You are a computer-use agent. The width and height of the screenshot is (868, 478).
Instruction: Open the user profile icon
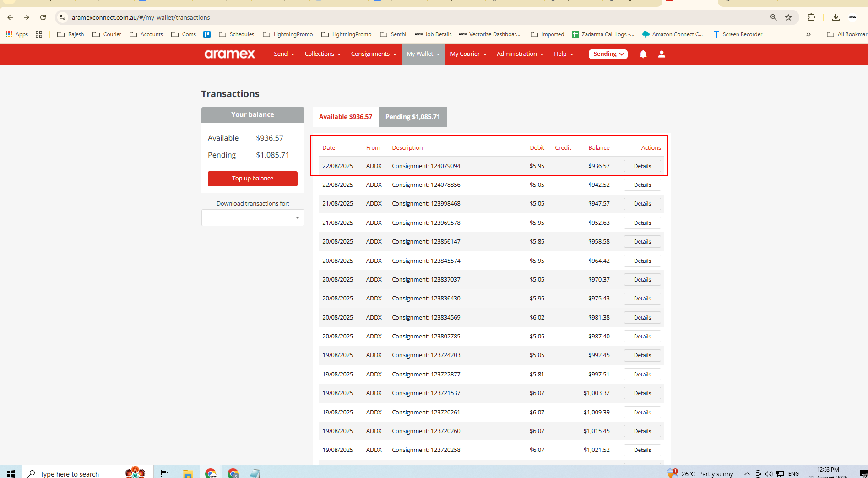[662, 54]
